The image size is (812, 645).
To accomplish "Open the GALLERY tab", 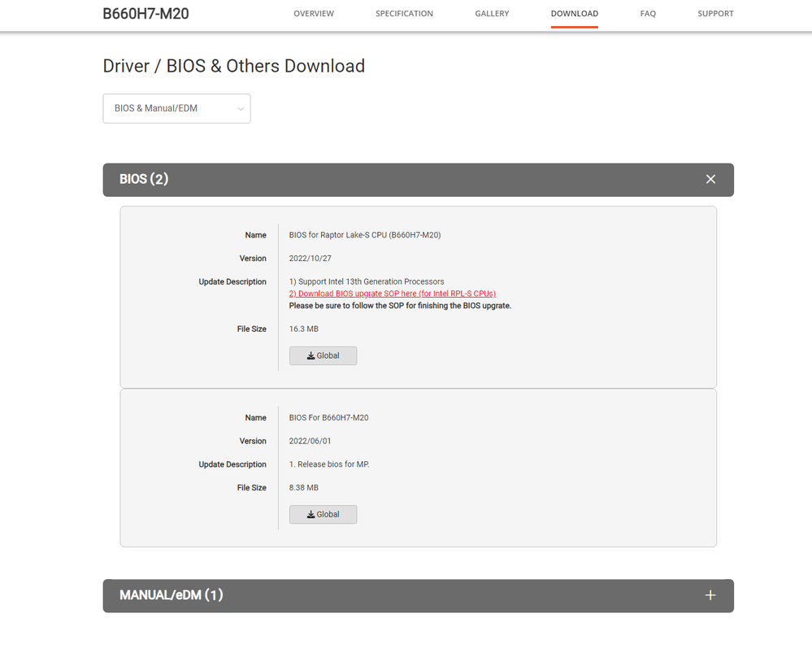I will click(x=492, y=14).
